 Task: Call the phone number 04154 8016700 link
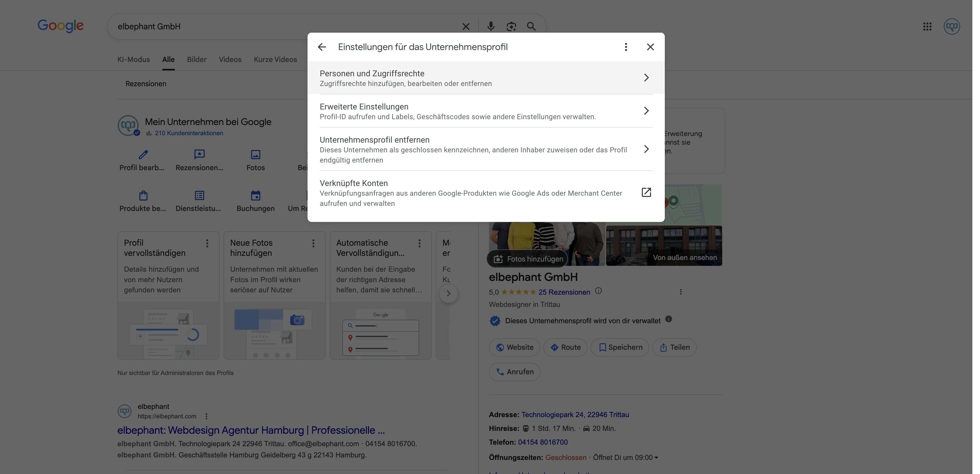(x=543, y=442)
